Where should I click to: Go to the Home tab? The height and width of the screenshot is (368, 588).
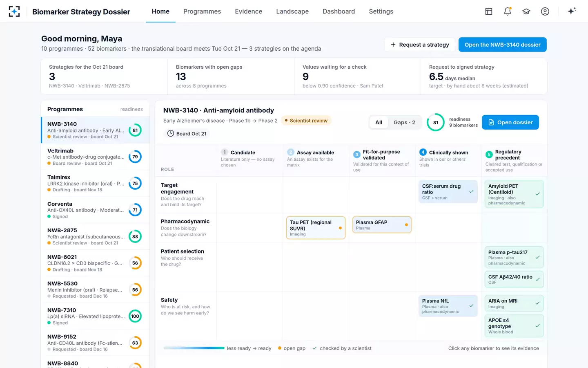pyautogui.click(x=160, y=11)
